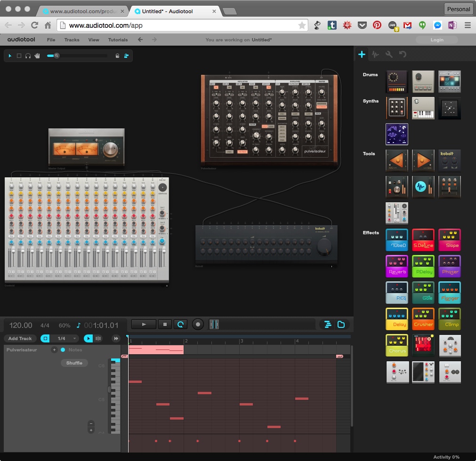
Task: Add the TubeD effect to the desktop
Action: pos(397,239)
